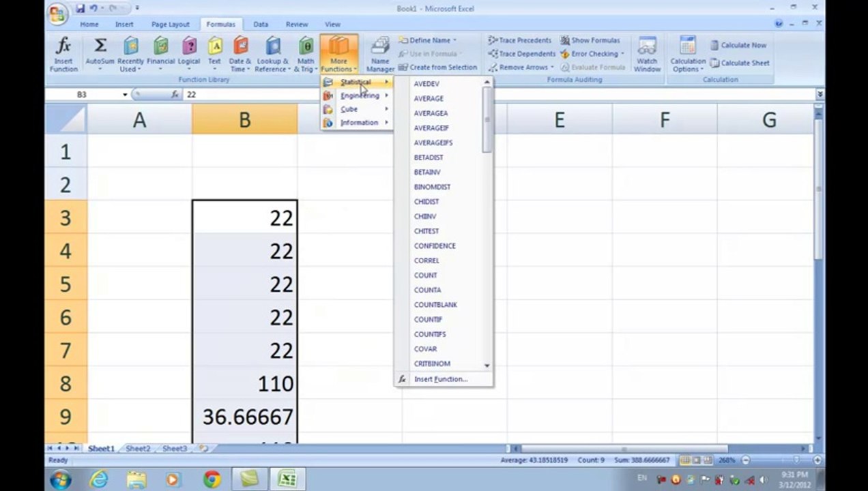
Task: Open Internet Explorer from taskbar
Action: pos(99,479)
